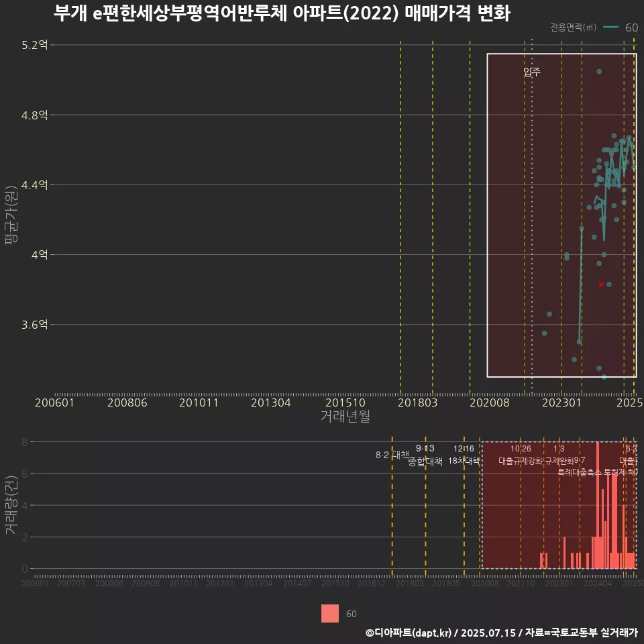Click the 202110 label on the volume chart axis

(521, 583)
